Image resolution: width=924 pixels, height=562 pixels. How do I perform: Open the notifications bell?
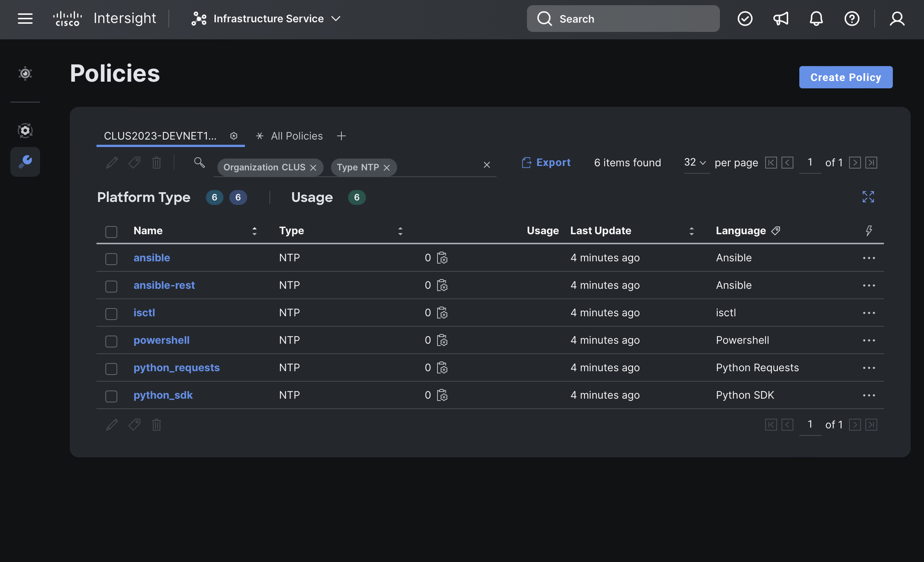[816, 19]
